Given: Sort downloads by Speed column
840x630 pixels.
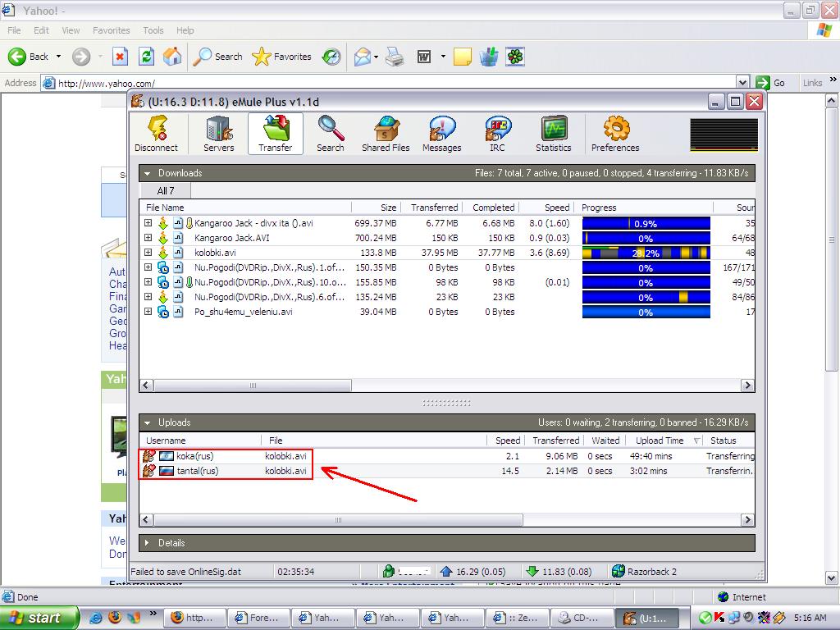Looking at the screenshot, I should [546, 208].
